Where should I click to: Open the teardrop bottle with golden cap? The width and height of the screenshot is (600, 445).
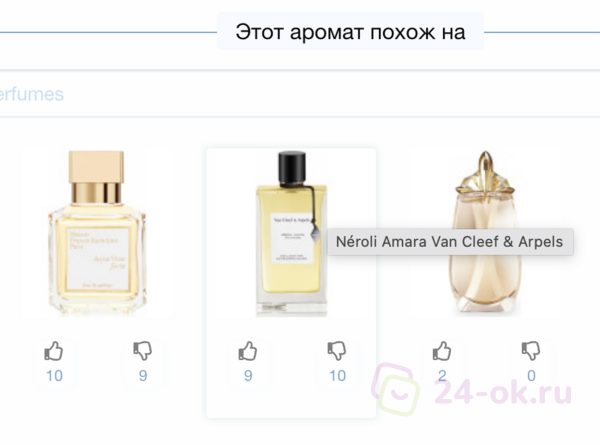pos(485,233)
